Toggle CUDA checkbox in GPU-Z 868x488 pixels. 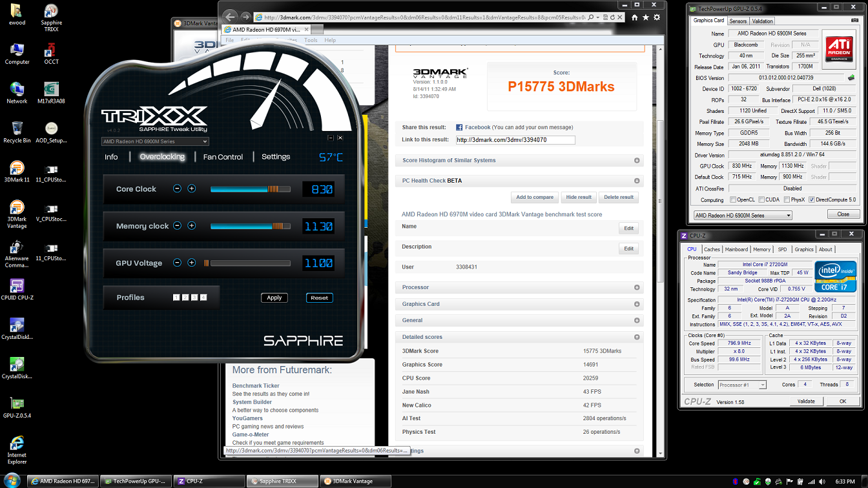[x=762, y=199]
